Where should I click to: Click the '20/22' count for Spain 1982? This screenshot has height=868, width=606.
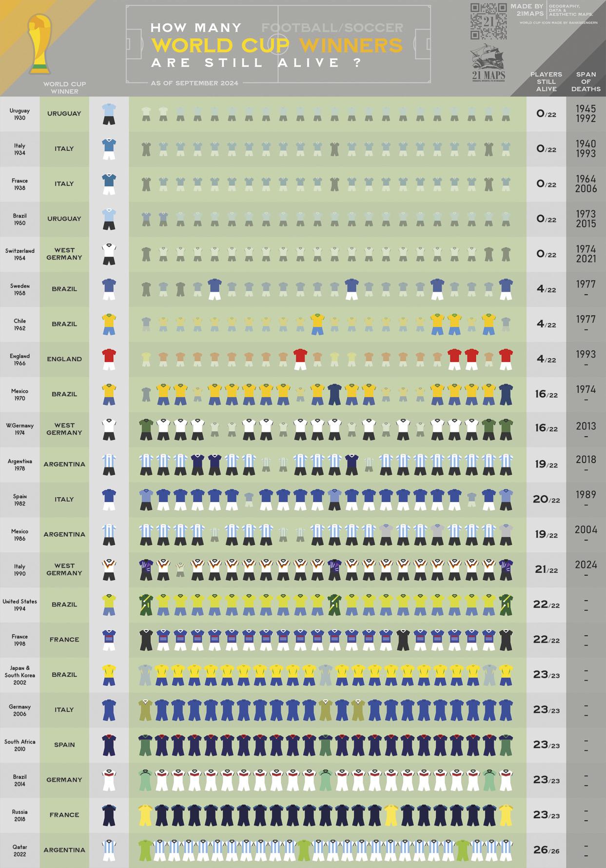coord(546,500)
